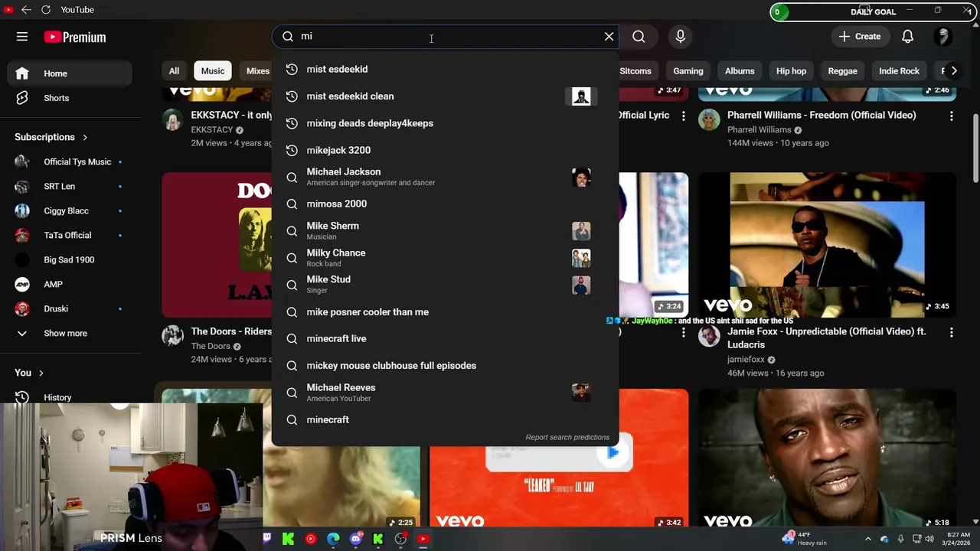Click the Michael Jackson suggestion thumbnail
The image size is (980, 551).
(x=581, y=178)
